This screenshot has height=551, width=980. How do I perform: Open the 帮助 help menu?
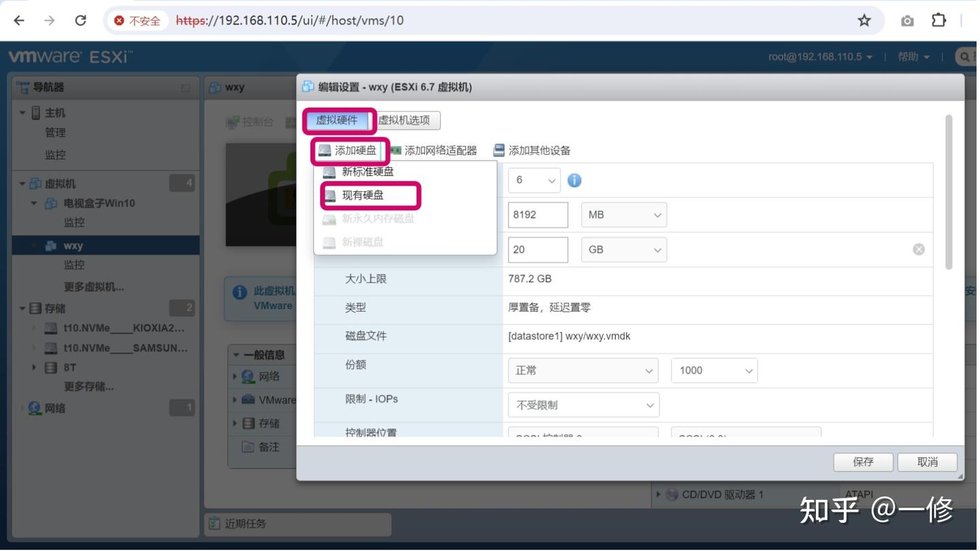[913, 57]
